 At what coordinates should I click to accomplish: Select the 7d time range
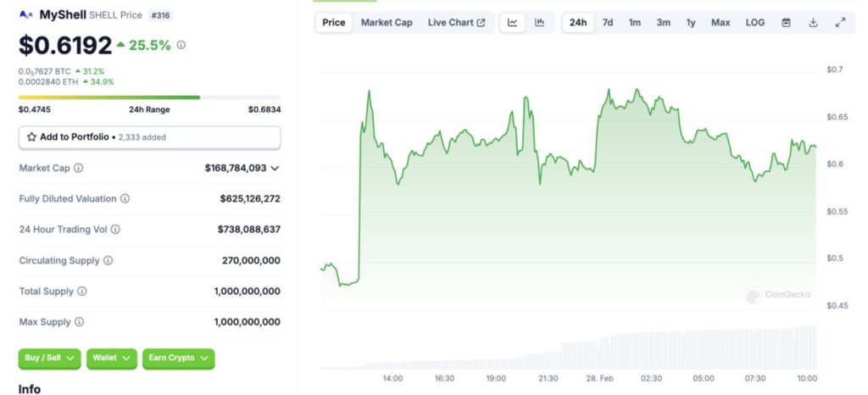coord(608,23)
